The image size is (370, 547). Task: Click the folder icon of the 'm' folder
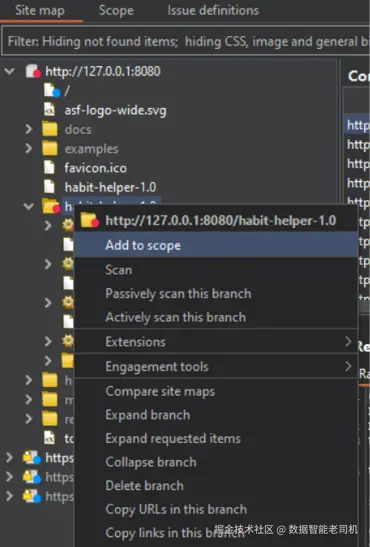point(50,399)
